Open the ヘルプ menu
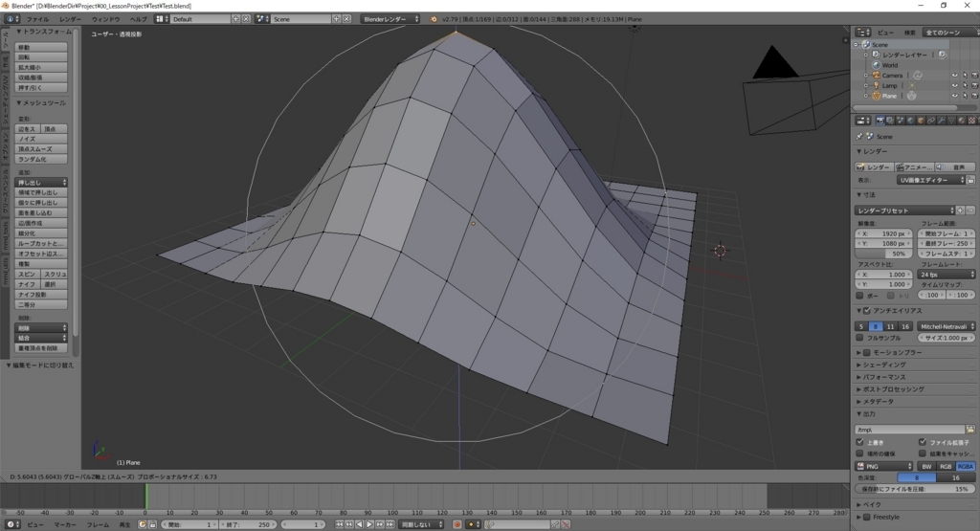 (x=138, y=19)
